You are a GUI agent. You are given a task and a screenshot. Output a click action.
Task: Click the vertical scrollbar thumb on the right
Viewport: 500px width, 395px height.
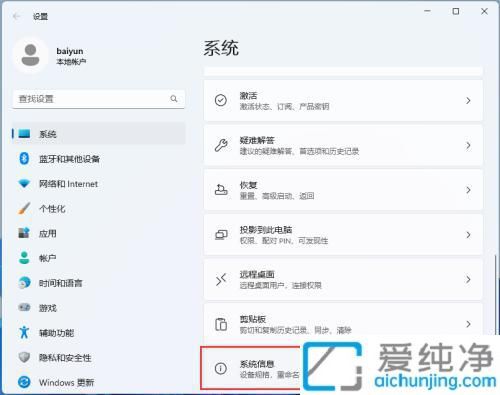[x=496, y=295]
